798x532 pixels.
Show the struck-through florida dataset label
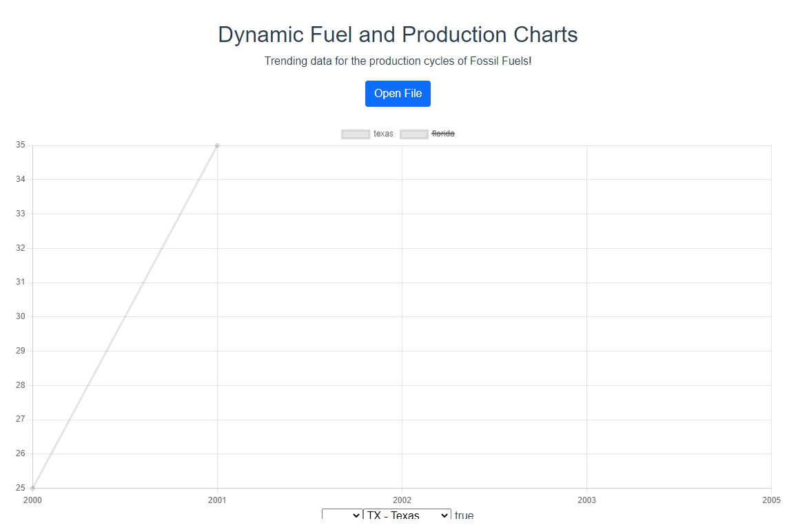442,134
